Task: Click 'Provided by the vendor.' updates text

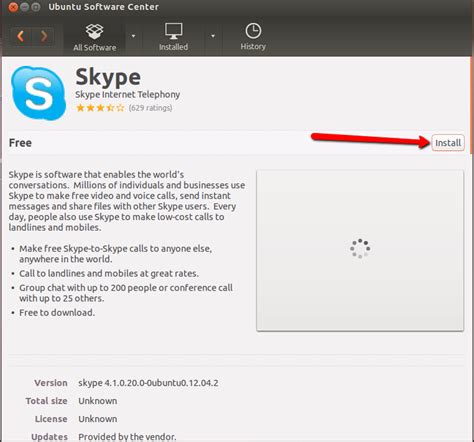Action: 127,437
